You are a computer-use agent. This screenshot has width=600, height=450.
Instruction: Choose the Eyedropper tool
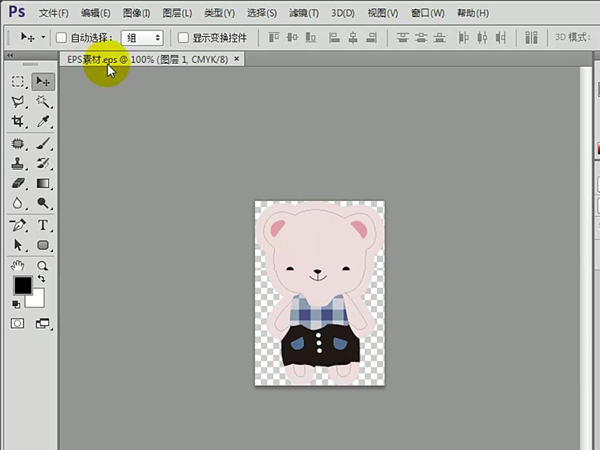(x=43, y=121)
